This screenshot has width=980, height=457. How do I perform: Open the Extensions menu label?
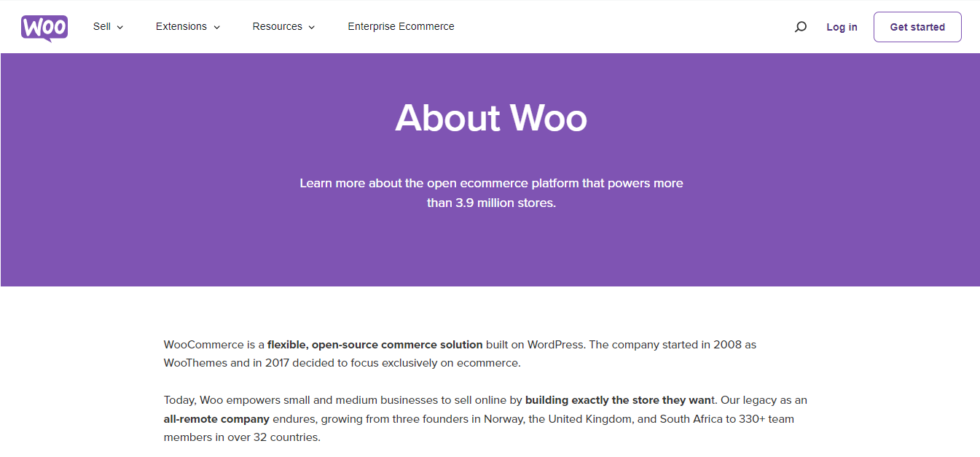[x=181, y=26]
